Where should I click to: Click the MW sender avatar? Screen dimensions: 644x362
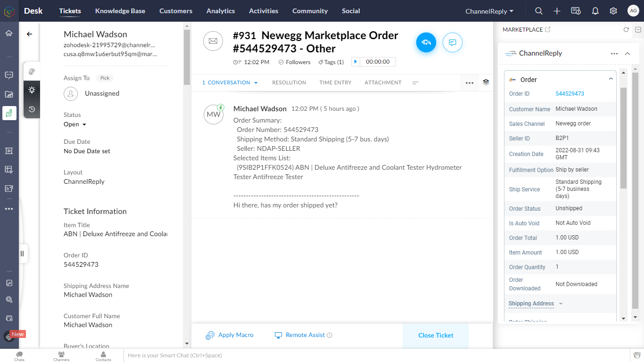[x=214, y=114]
